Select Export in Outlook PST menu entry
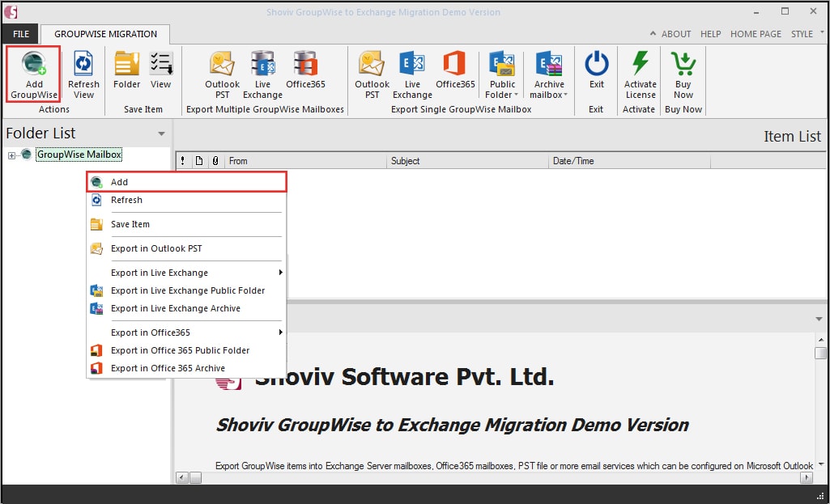 155,248
